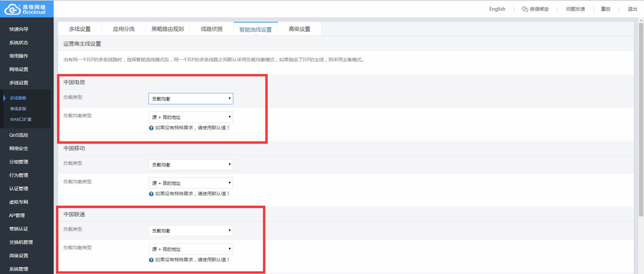Switch to the 应用分流 tab

(124, 29)
